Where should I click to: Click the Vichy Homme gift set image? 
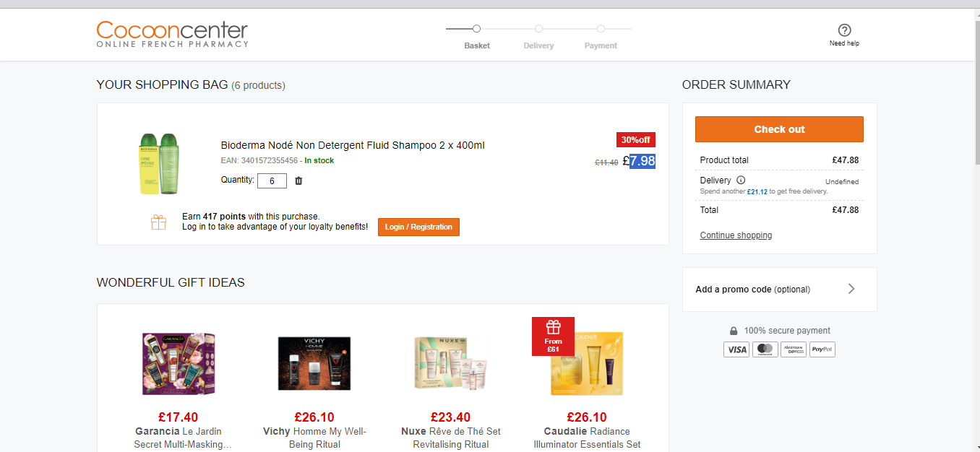click(x=314, y=363)
